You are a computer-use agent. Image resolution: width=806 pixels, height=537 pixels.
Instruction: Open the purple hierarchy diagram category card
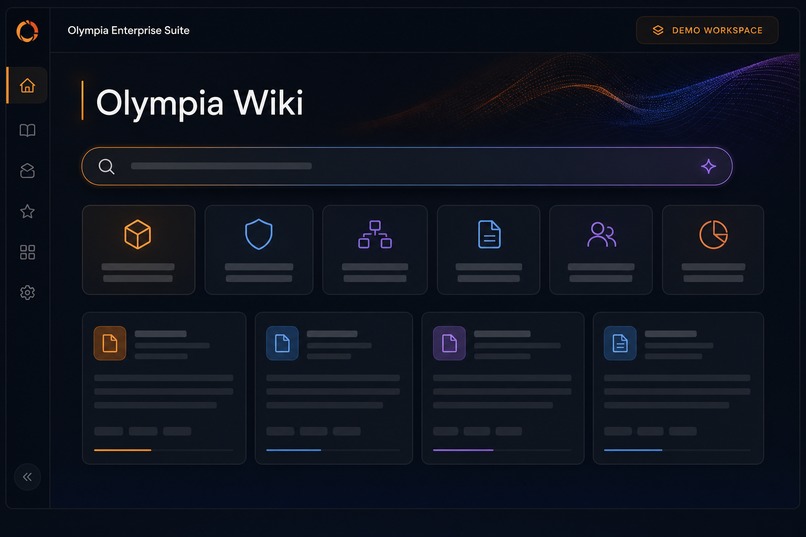[375, 250]
